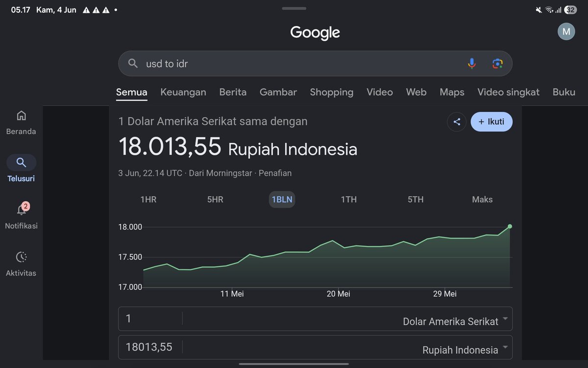The height and width of the screenshot is (368, 588).
Task: Tap the green endpoint dot on chart
Action: (510, 226)
